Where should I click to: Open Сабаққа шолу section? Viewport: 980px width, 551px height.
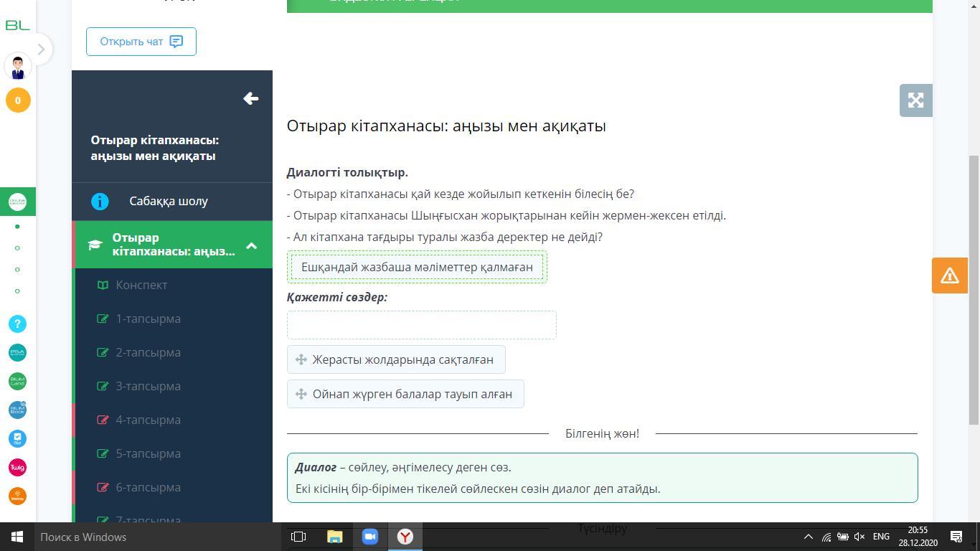point(172,202)
